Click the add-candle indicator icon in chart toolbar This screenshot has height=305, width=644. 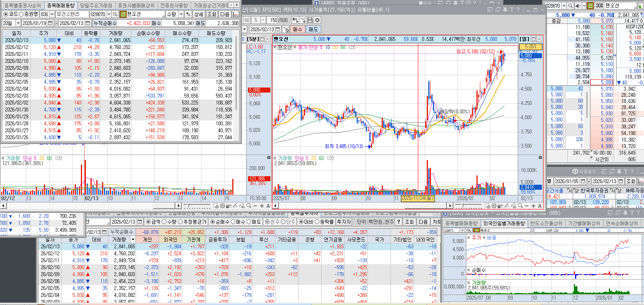pos(295,20)
